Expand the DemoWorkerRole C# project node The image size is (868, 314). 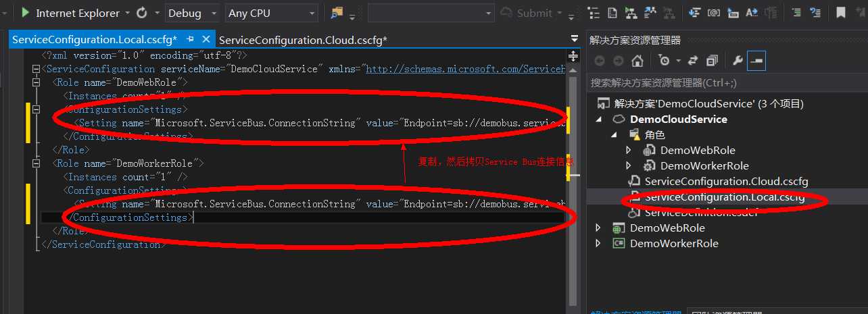point(598,244)
